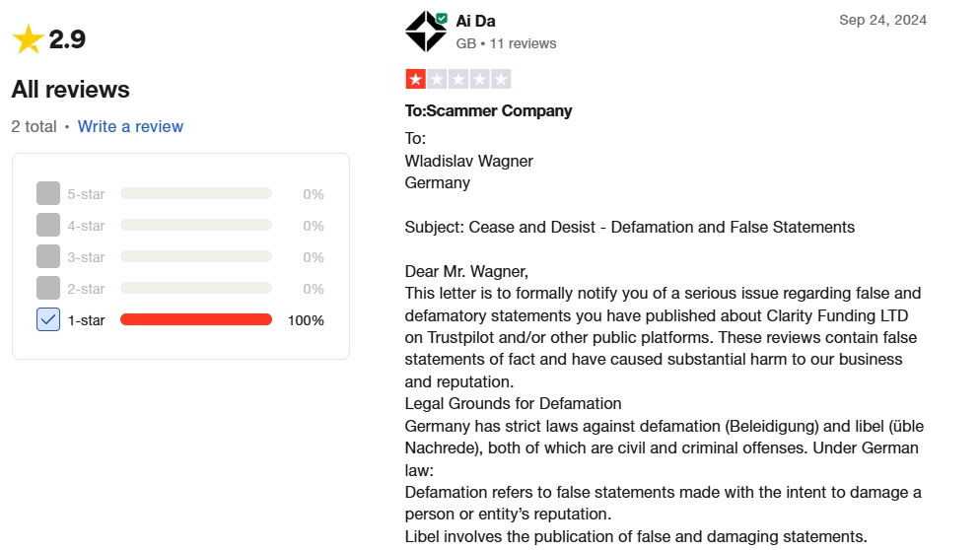Check the 3-star filter checkbox

tap(48, 257)
